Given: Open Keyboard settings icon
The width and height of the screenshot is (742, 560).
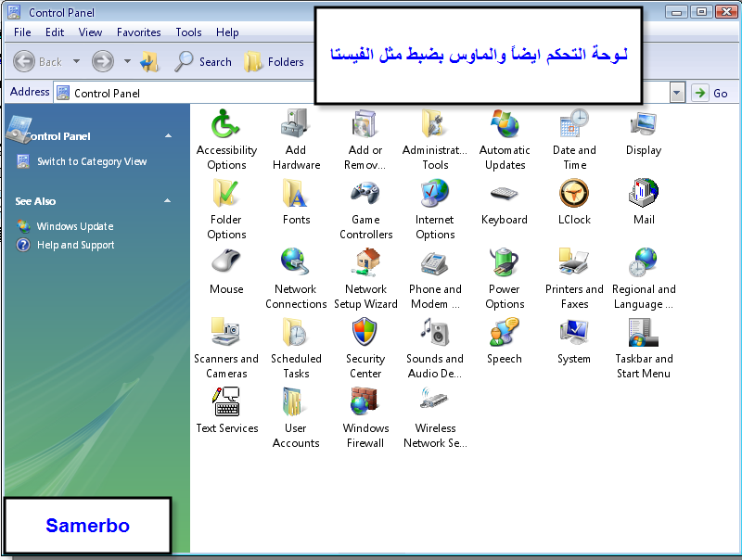Looking at the screenshot, I should pos(505,194).
